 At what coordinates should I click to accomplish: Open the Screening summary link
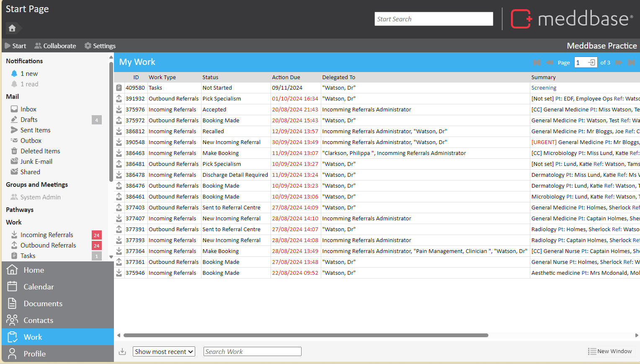(544, 88)
